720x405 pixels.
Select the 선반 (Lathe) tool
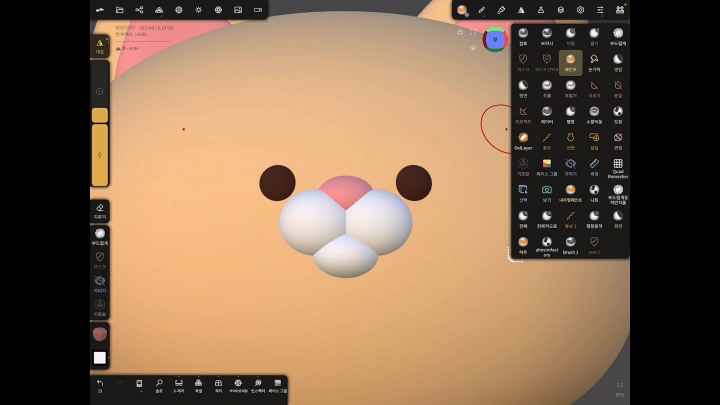[x=570, y=141]
